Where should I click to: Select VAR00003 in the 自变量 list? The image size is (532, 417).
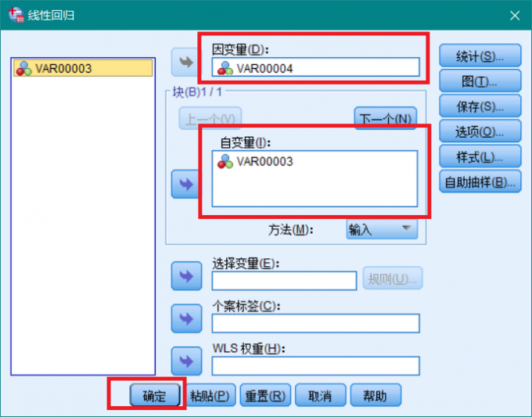(315, 161)
